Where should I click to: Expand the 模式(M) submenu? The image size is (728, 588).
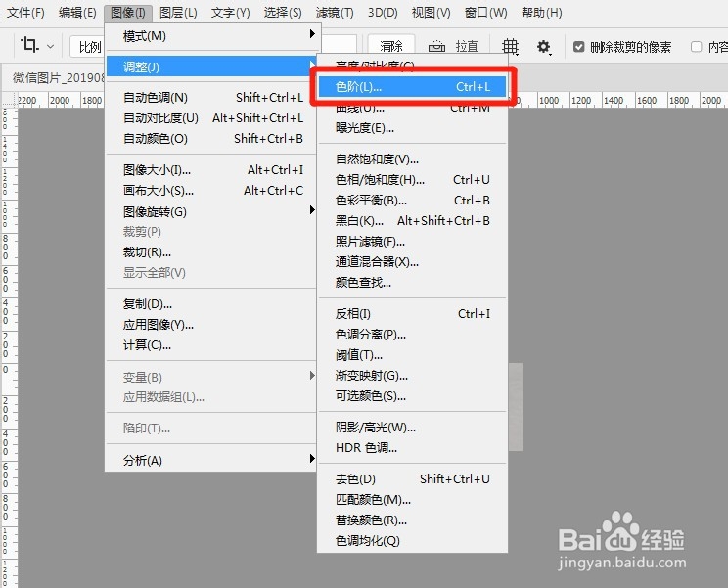213,36
